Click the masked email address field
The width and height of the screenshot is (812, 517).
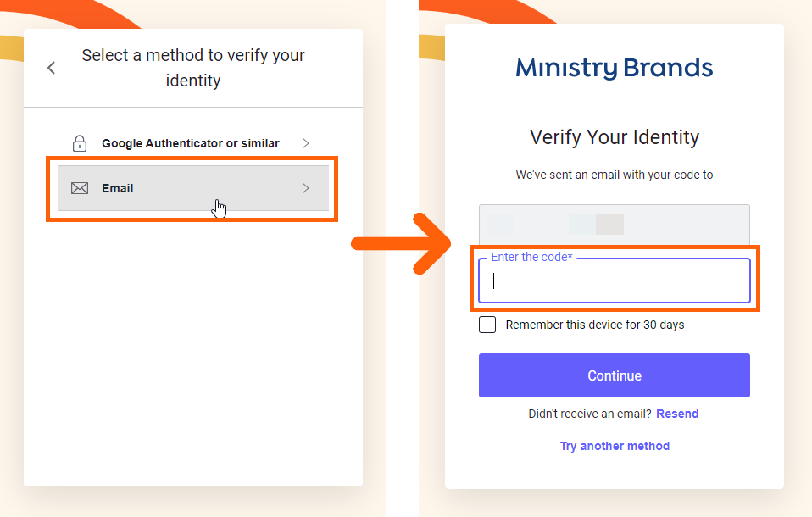615,224
